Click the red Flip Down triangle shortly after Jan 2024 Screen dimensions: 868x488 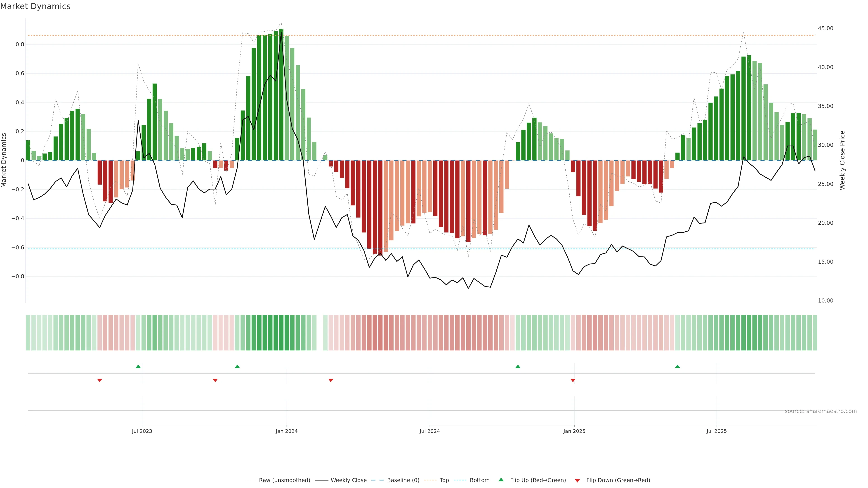click(x=331, y=380)
